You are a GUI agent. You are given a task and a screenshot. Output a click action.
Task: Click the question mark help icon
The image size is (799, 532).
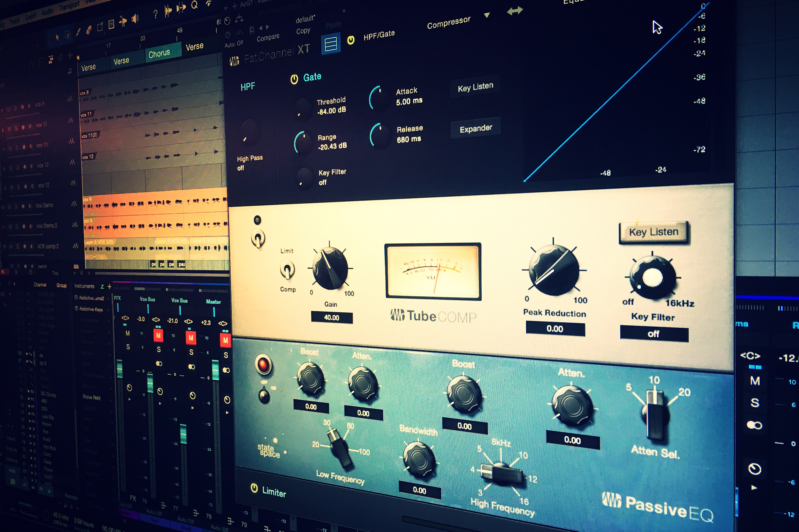tap(155, 14)
